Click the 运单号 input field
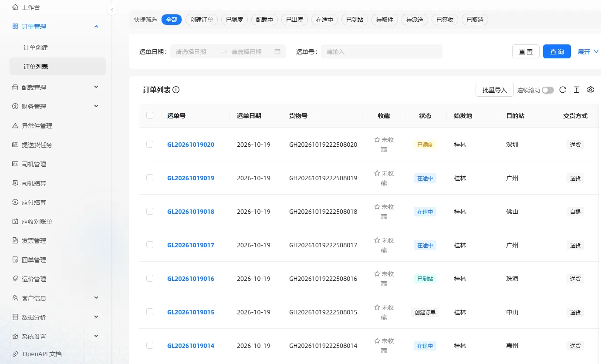This screenshot has height=364, width=601. pyautogui.click(x=382, y=51)
